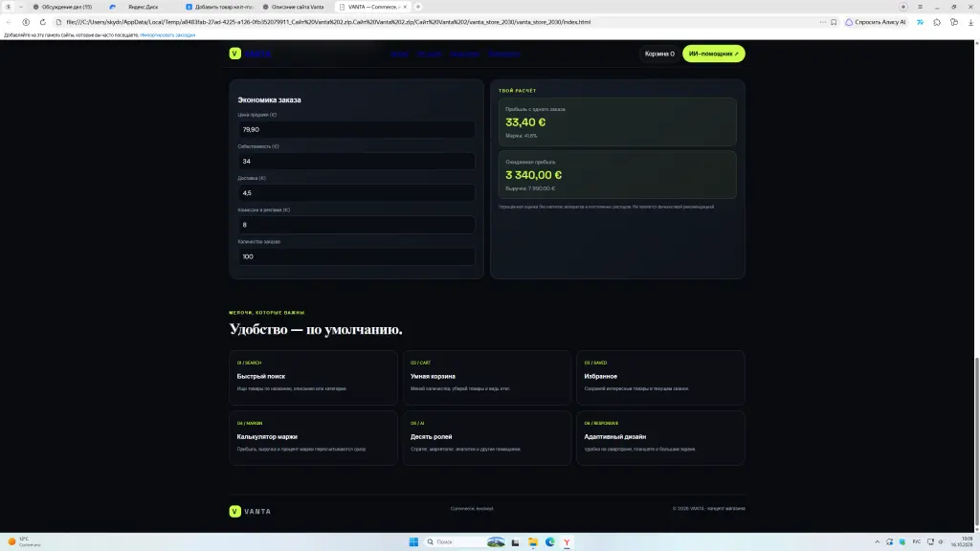Select the Умная корзина feature card
This screenshot has height=551, width=980.
pyautogui.click(x=487, y=377)
